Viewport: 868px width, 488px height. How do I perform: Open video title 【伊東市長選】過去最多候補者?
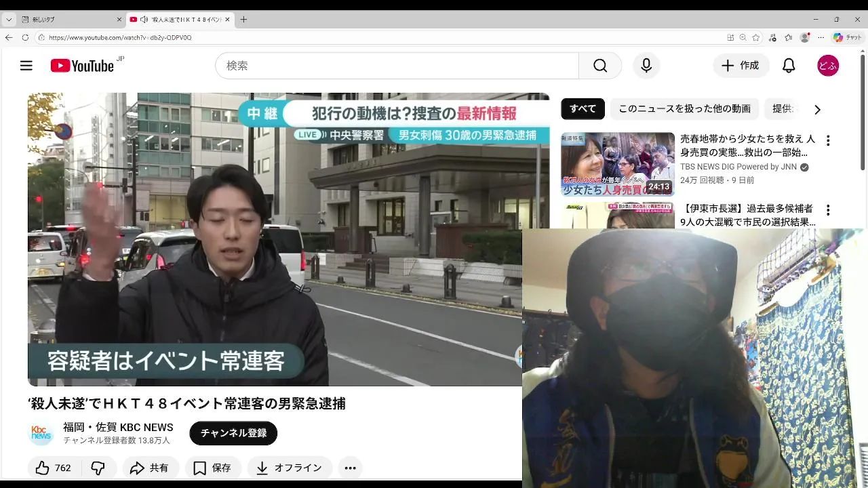point(747,215)
